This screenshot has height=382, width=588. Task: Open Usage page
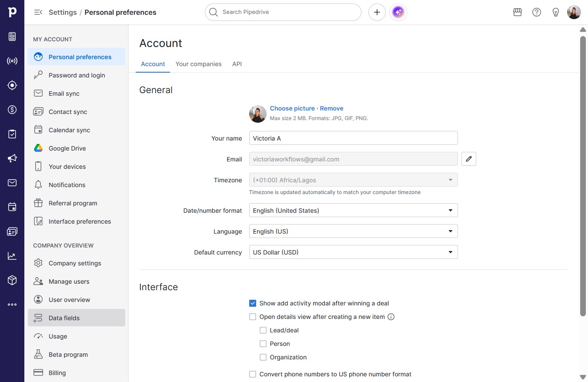pos(77,336)
